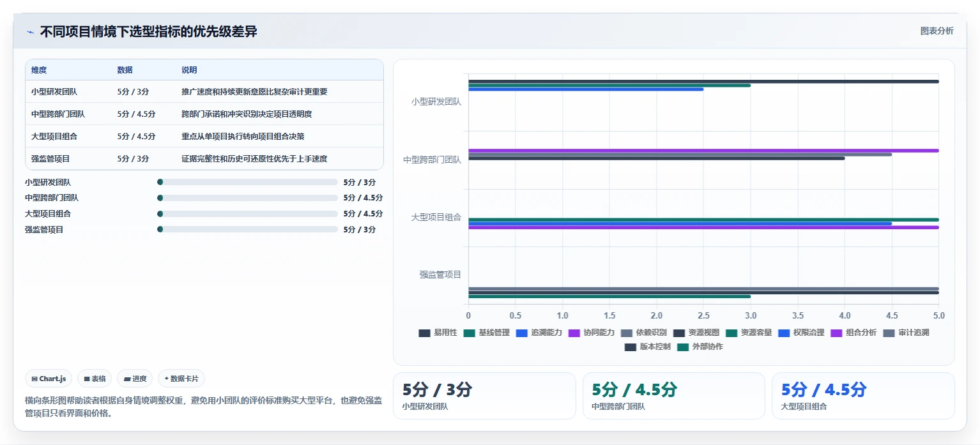980x445 pixels.
Task: Toggle the 外部协作 legend item
Action: click(700, 347)
